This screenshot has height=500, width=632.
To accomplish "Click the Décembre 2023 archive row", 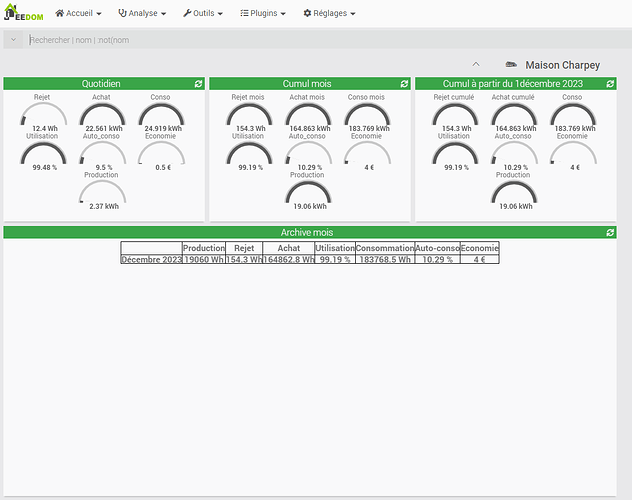I will pos(151,259).
